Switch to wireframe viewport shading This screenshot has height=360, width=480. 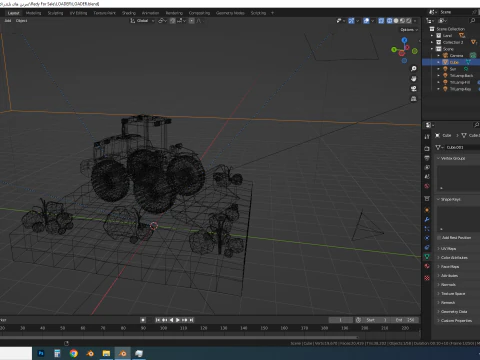tap(390, 21)
